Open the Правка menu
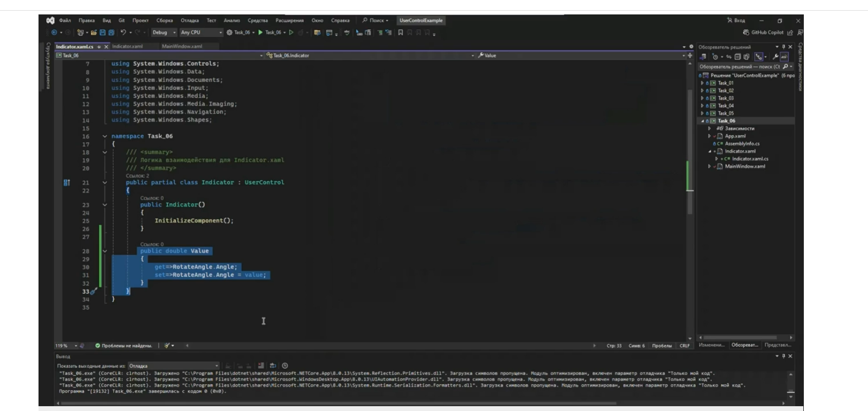This screenshot has height=411, width=868. (x=87, y=20)
